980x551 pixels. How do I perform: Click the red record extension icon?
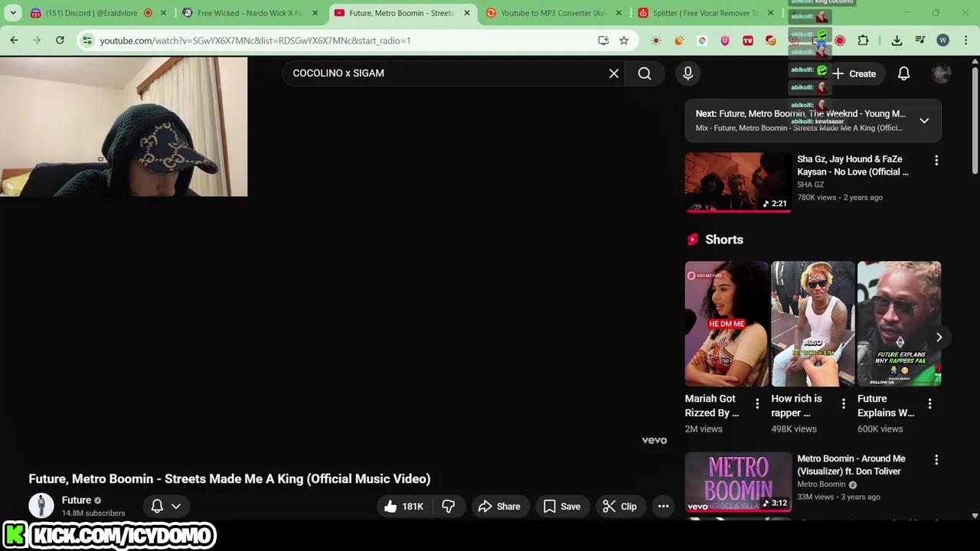(840, 41)
